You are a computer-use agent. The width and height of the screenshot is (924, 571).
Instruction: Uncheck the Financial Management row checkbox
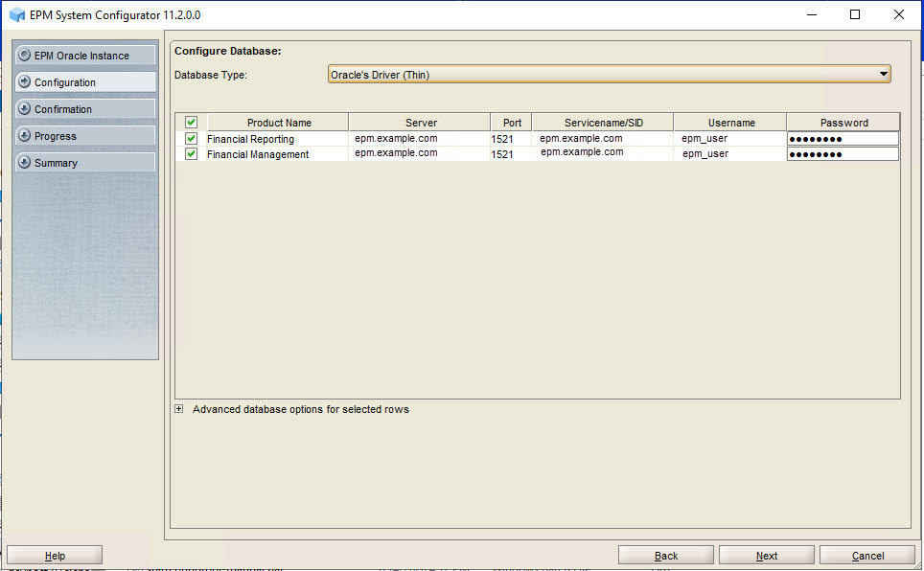(191, 154)
